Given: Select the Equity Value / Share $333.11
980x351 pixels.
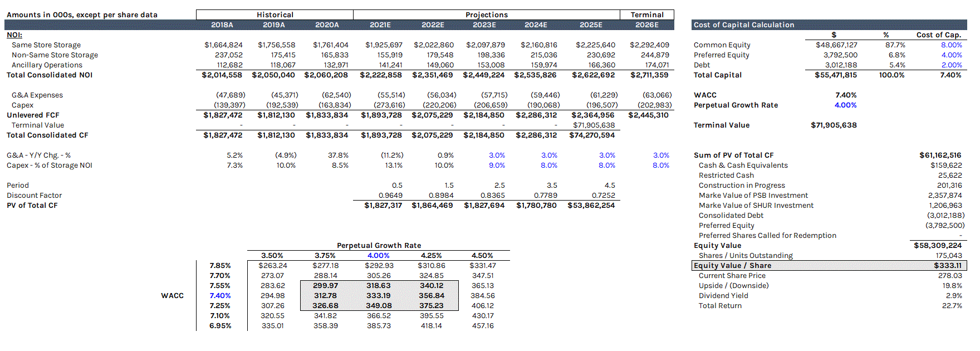Looking at the screenshot, I should [948, 266].
